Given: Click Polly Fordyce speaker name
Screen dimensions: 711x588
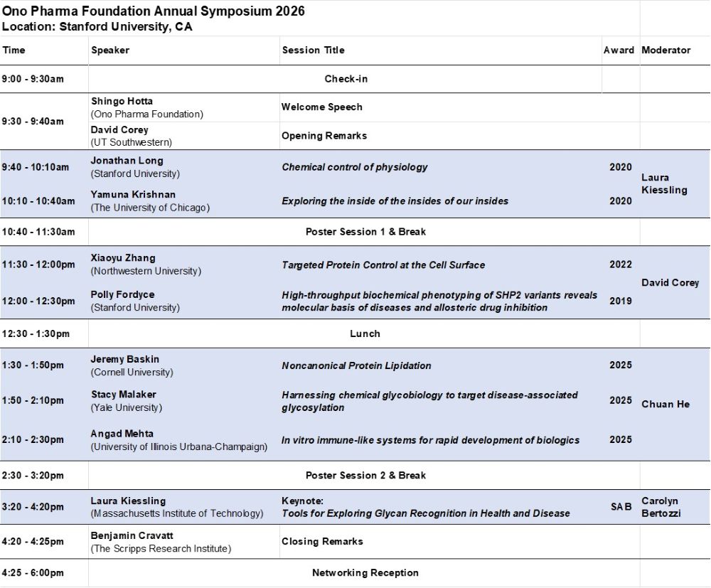Looking at the screenshot, I should [122, 294].
